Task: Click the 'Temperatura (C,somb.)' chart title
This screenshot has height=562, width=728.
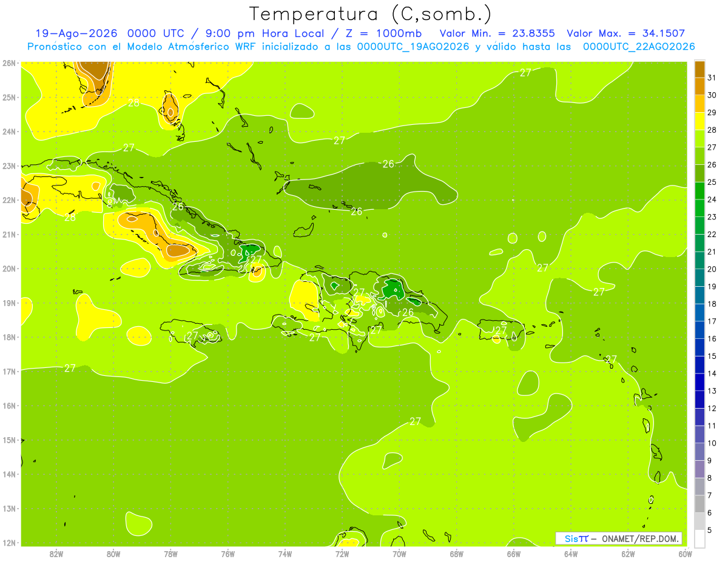Action: [370, 14]
